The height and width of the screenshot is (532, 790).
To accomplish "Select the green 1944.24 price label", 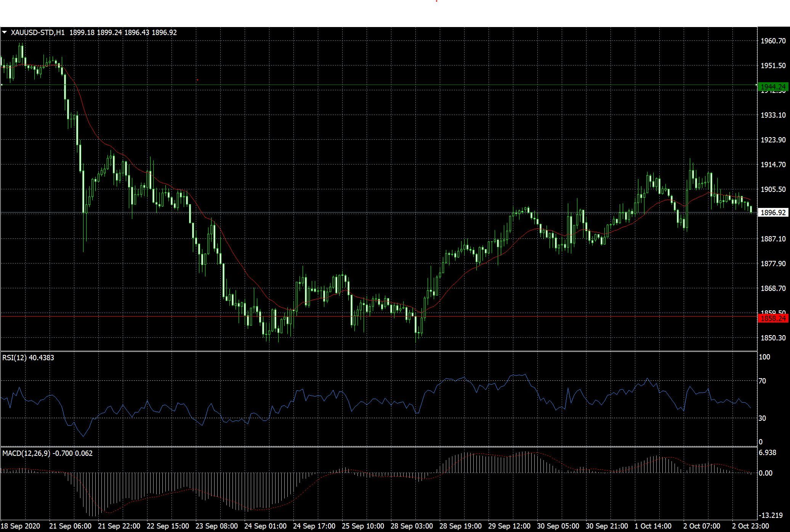I will (773, 87).
